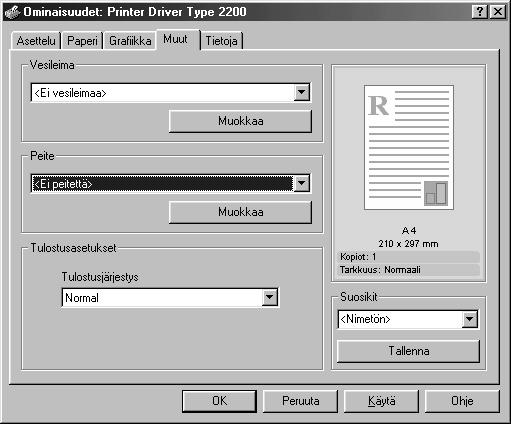
Task: Switch to the Paperi tab
Action: pos(82,41)
